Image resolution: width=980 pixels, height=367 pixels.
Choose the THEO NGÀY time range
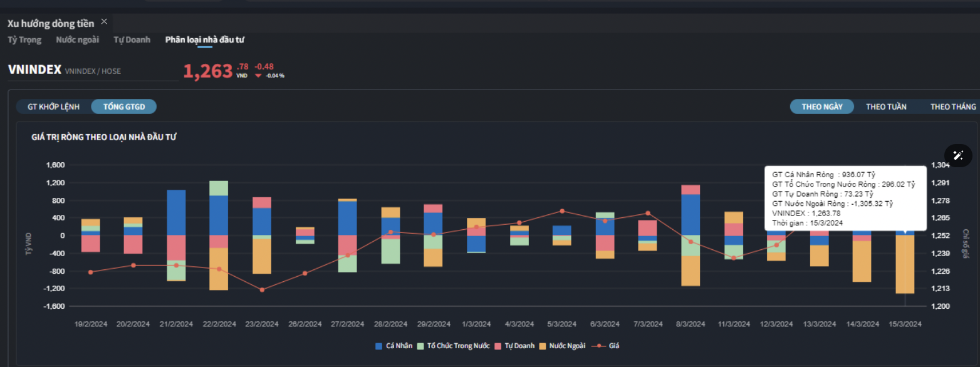point(821,106)
